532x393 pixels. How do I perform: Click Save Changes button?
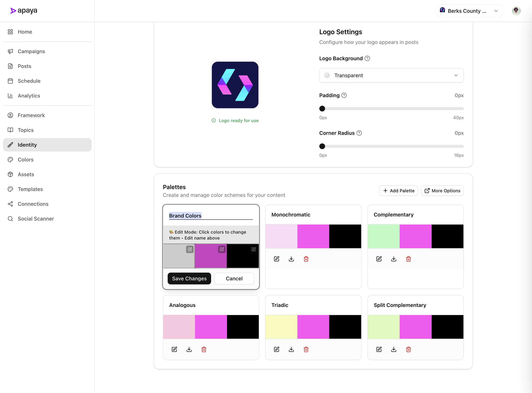tap(189, 278)
